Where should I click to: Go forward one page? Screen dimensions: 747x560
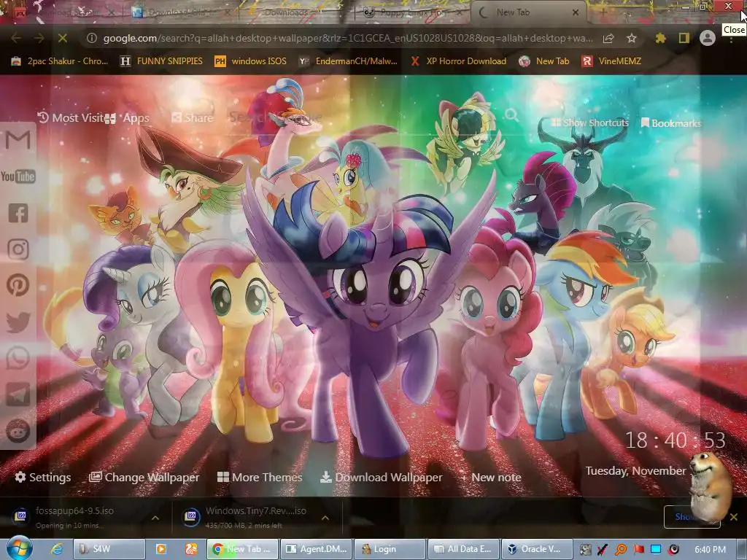[39, 38]
